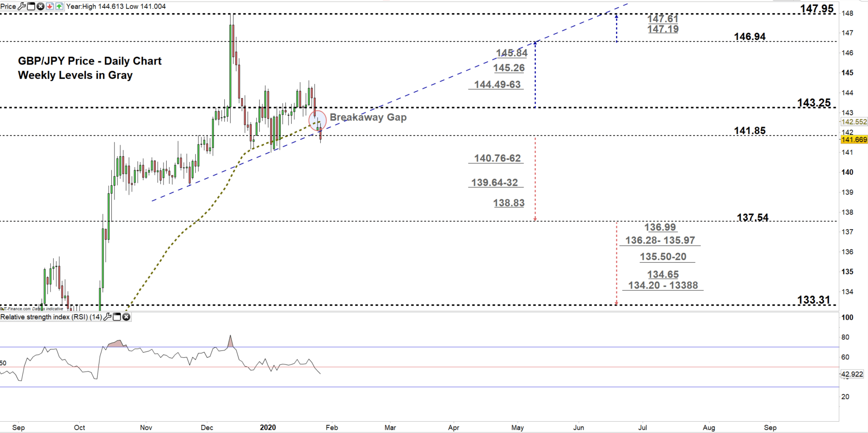868x433 pixels.
Task: Click the RSI value tag 42.922
Action: (852, 374)
